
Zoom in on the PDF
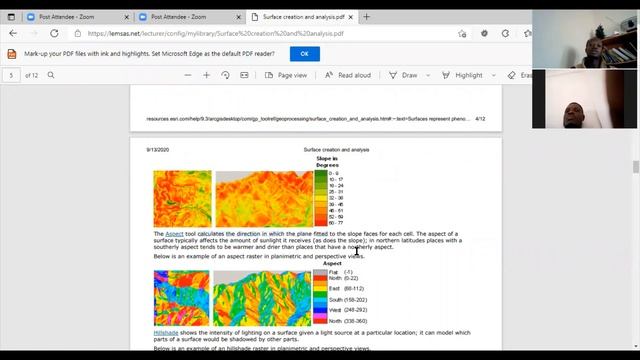coord(207,75)
